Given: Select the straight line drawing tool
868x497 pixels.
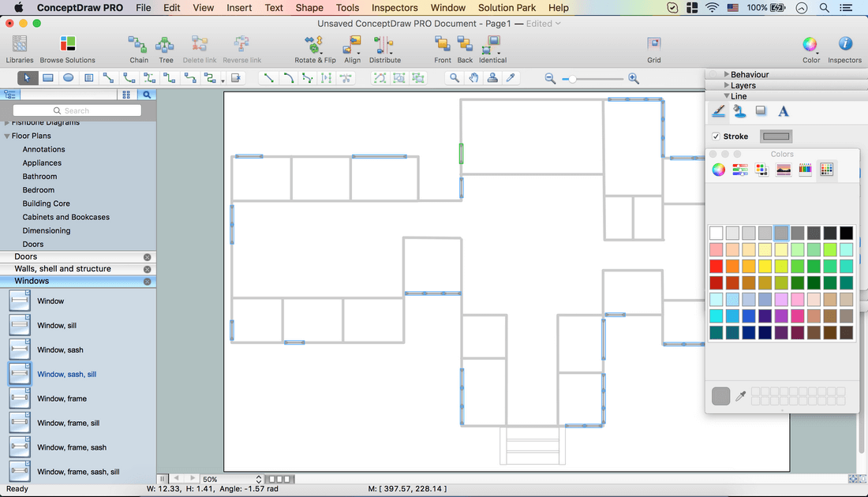Looking at the screenshot, I should [268, 78].
